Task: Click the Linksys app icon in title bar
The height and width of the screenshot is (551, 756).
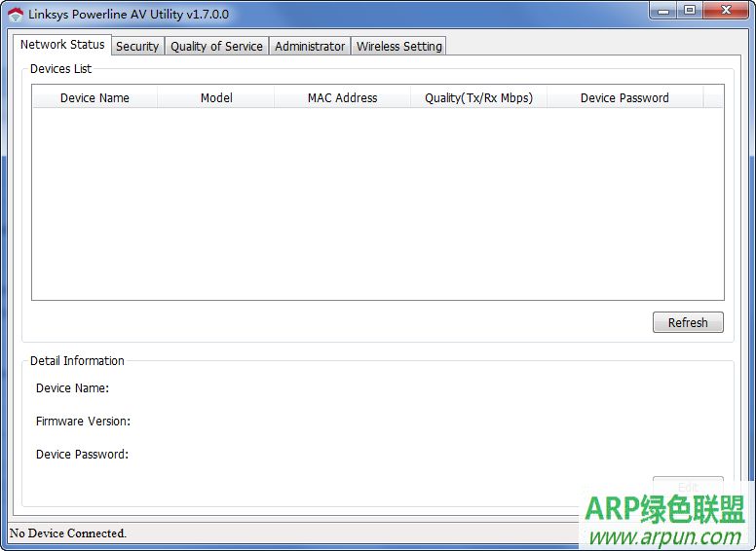Action: click(16, 15)
